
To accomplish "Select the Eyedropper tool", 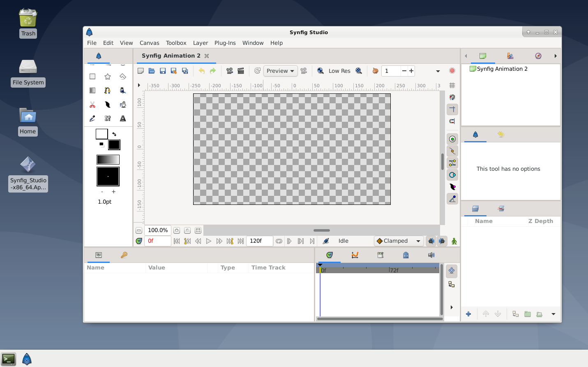I will click(x=92, y=118).
